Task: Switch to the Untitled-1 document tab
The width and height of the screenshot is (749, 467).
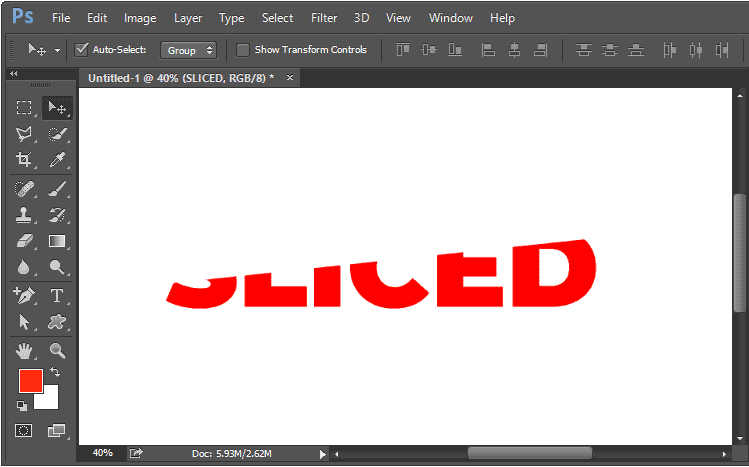Action: coord(181,78)
